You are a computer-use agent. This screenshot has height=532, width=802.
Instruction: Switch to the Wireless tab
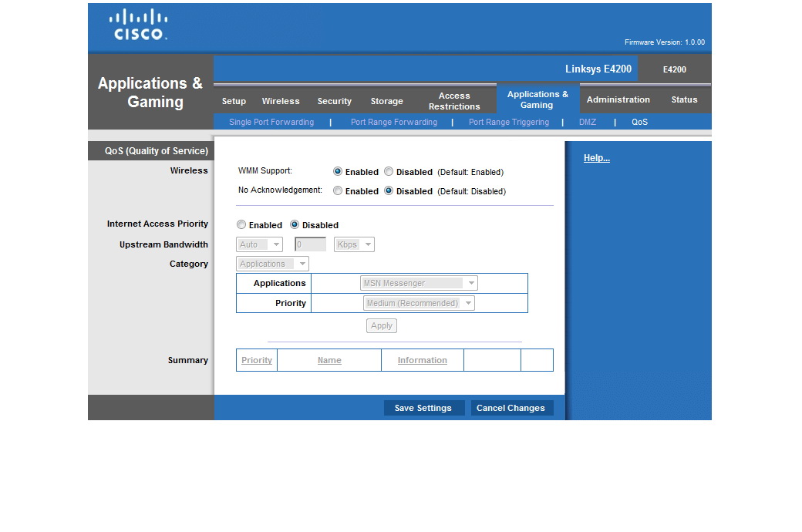pyautogui.click(x=281, y=101)
